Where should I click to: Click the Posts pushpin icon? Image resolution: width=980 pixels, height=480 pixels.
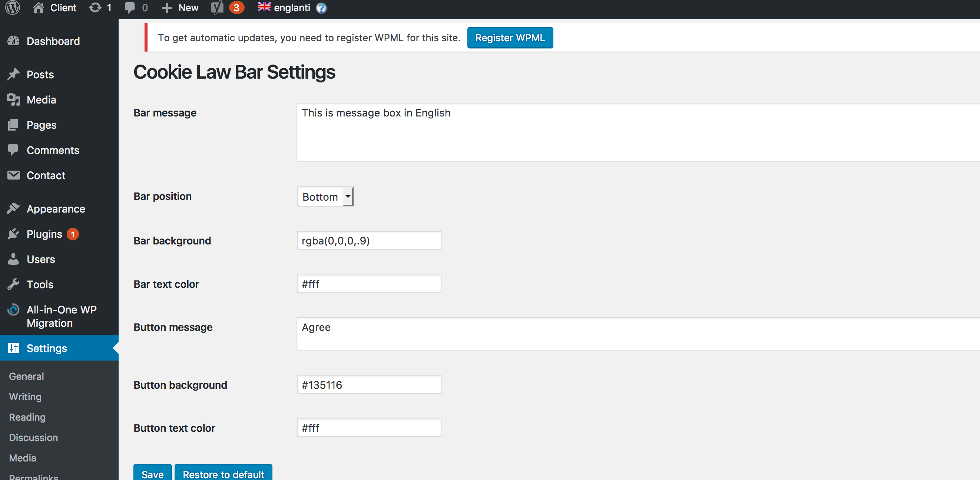[x=13, y=74]
